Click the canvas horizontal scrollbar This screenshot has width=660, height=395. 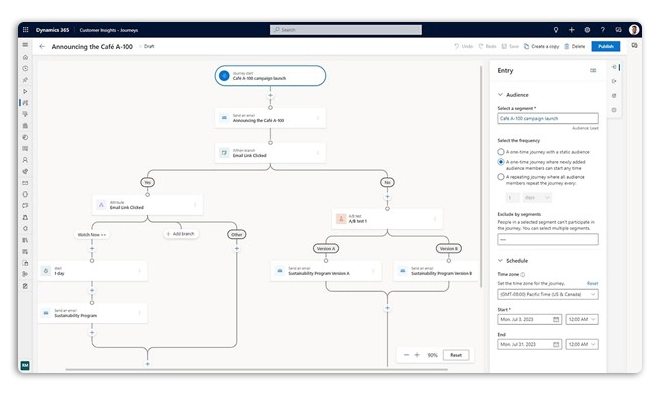click(256, 370)
